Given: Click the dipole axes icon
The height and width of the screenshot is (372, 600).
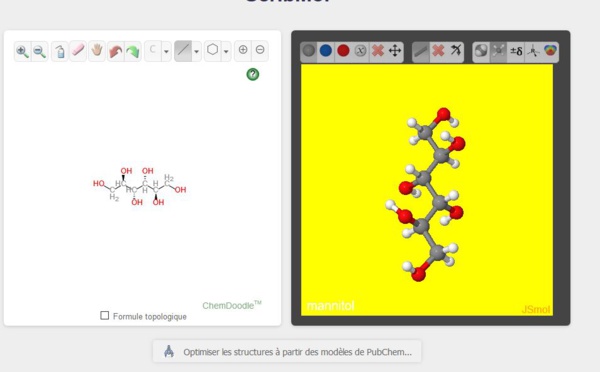Looking at the screenshot, I should (533, 51).
